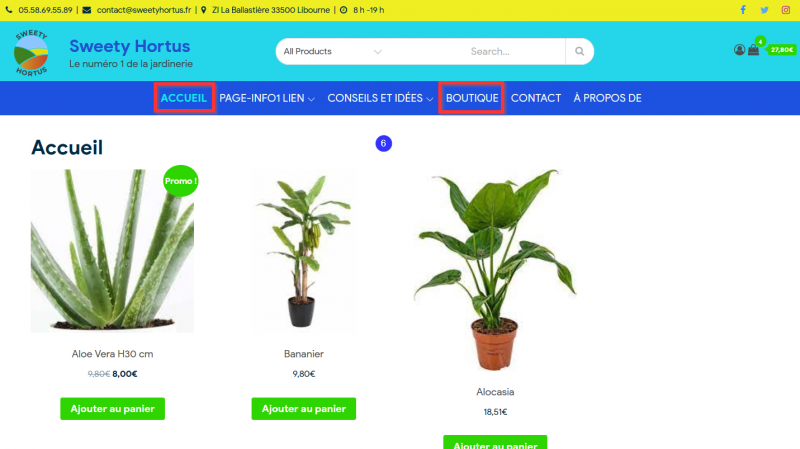Open the shopping bag cart icon
800x449 pixels.
click(x=754, y=49)
